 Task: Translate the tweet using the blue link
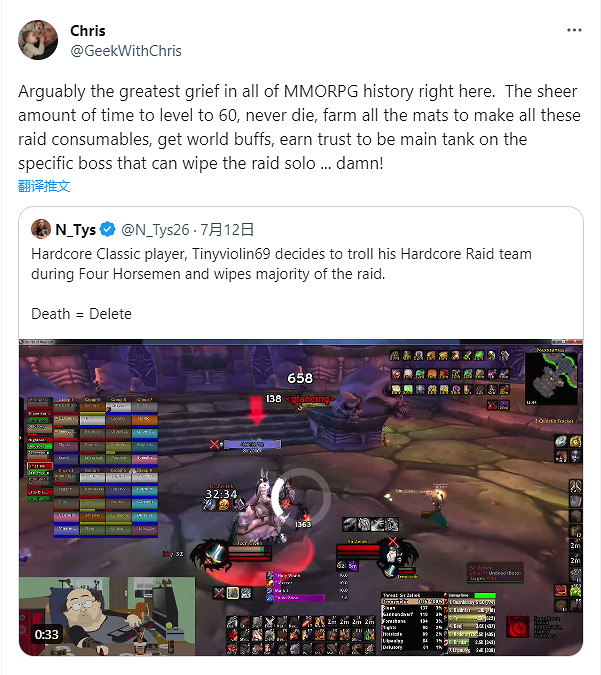(x=44, y=186)
